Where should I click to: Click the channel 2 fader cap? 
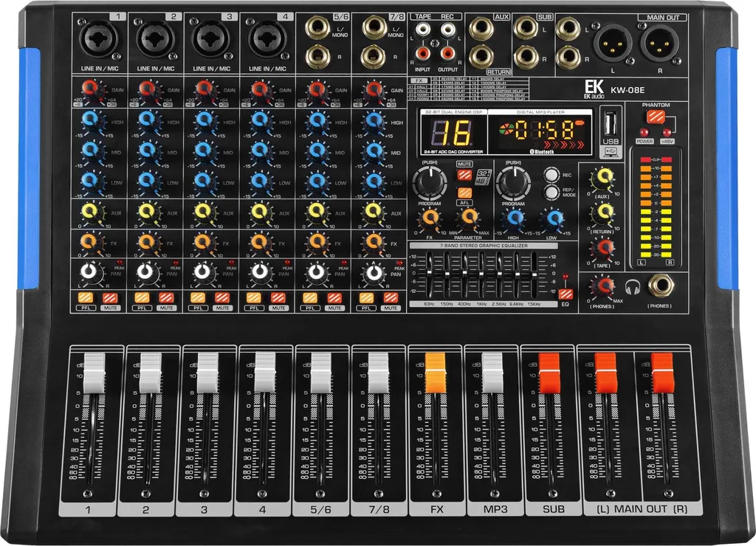[x=151, y=373]
